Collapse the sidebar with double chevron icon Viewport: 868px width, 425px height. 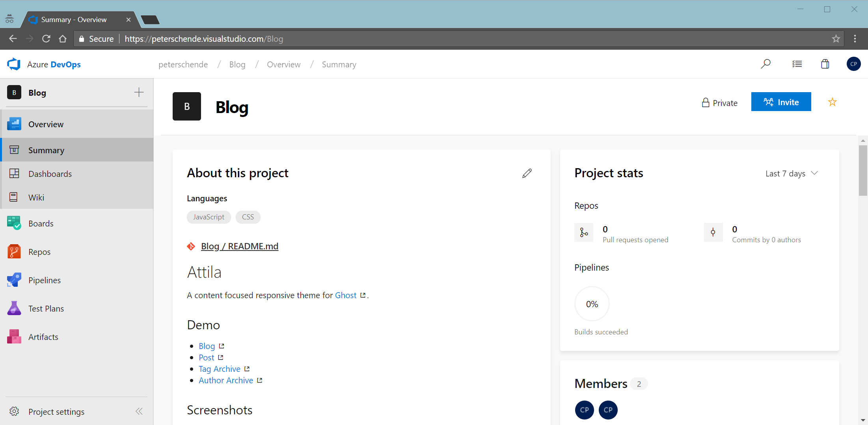(x=139, y=411)
